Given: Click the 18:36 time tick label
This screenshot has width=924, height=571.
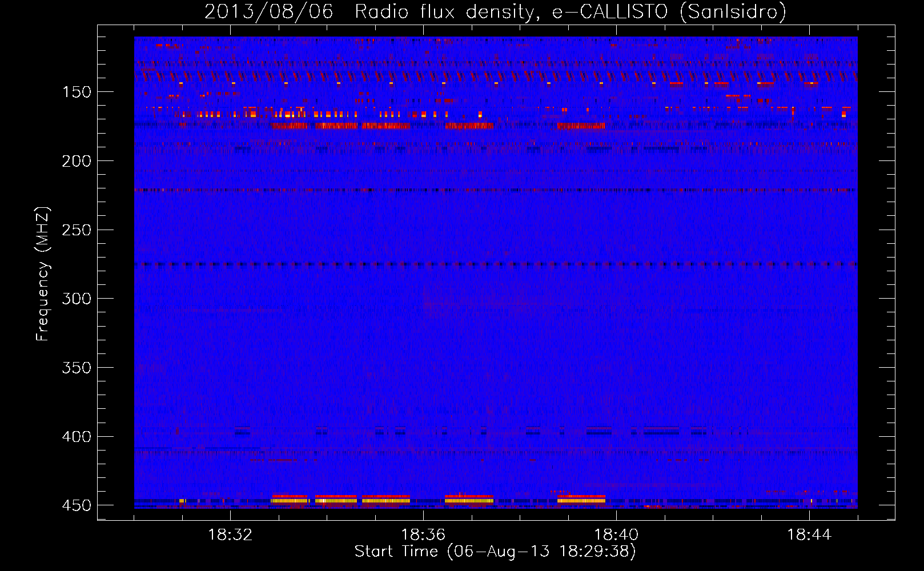Looking at the screenshot, I should pos(423,535).
